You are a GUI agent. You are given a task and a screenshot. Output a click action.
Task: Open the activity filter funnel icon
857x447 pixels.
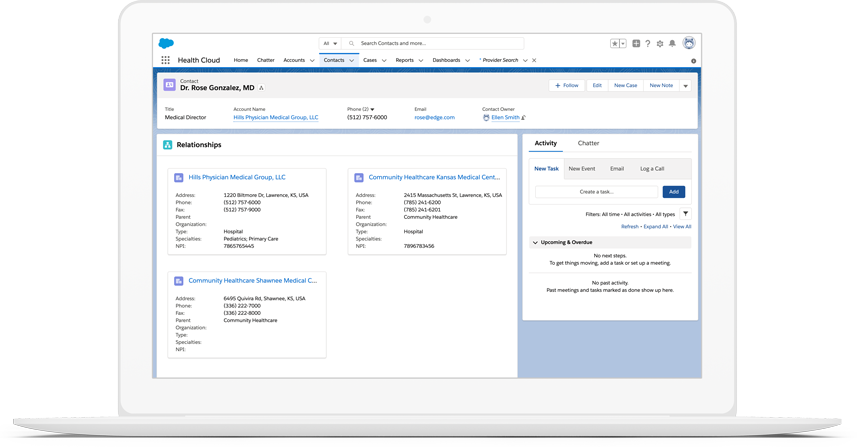tap(685, 214)
